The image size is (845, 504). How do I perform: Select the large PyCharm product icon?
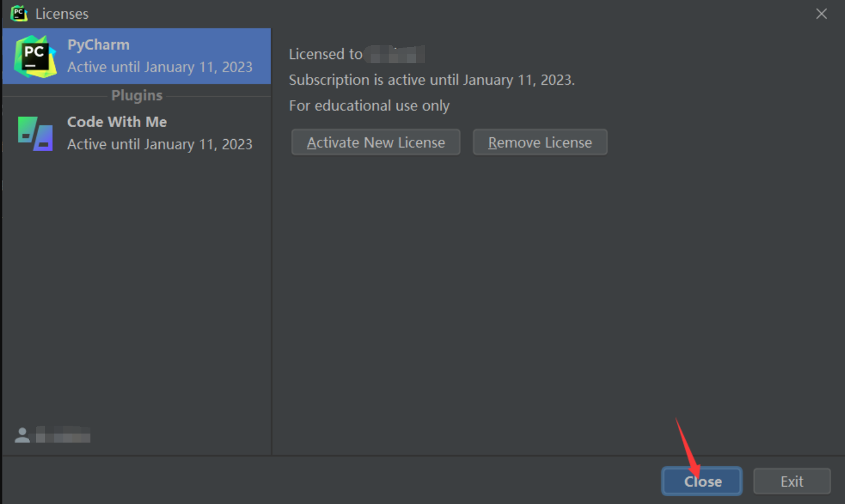tap(35, 56)
